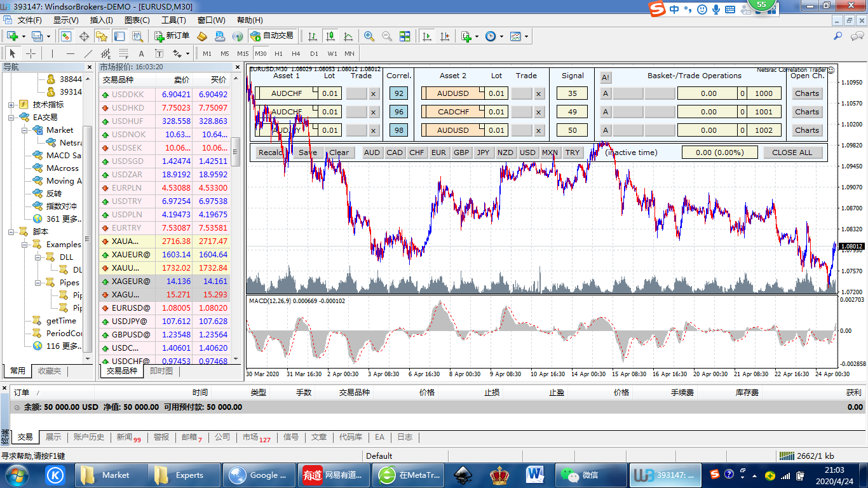Select the trendline drawing tool
Screen dimensions: 868x488
88,53
